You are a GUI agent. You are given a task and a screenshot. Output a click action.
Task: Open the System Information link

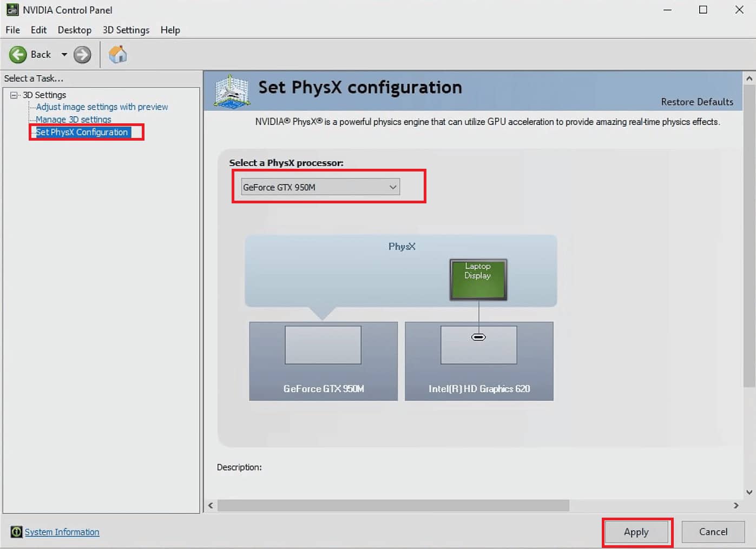[x=62, y=532]
